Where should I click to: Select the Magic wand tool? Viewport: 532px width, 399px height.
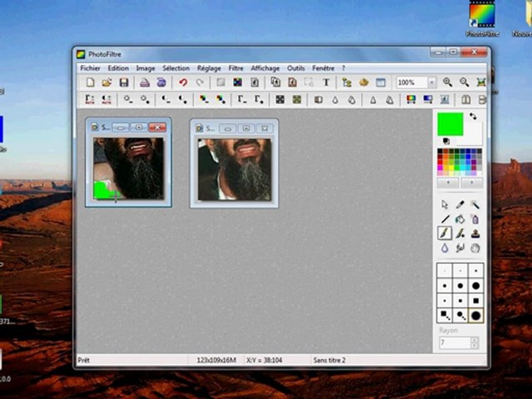[475, 204]
